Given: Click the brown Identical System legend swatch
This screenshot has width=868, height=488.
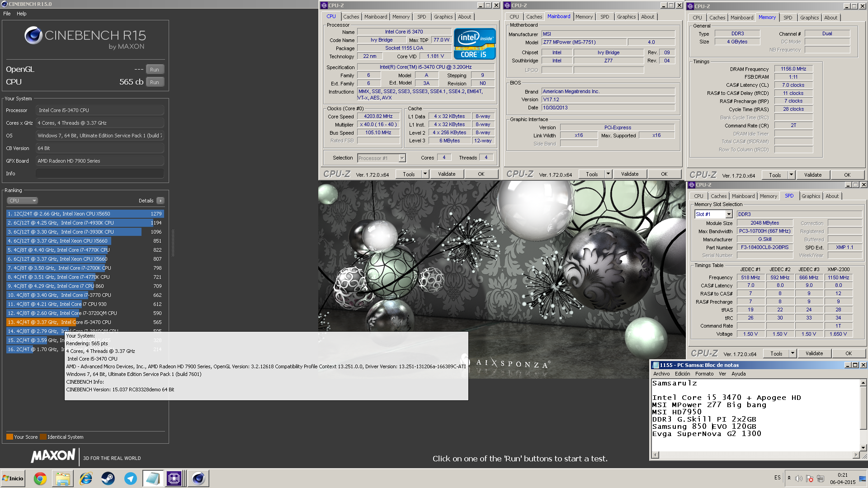Looking at the screenshot, I should tap(43, 437).
